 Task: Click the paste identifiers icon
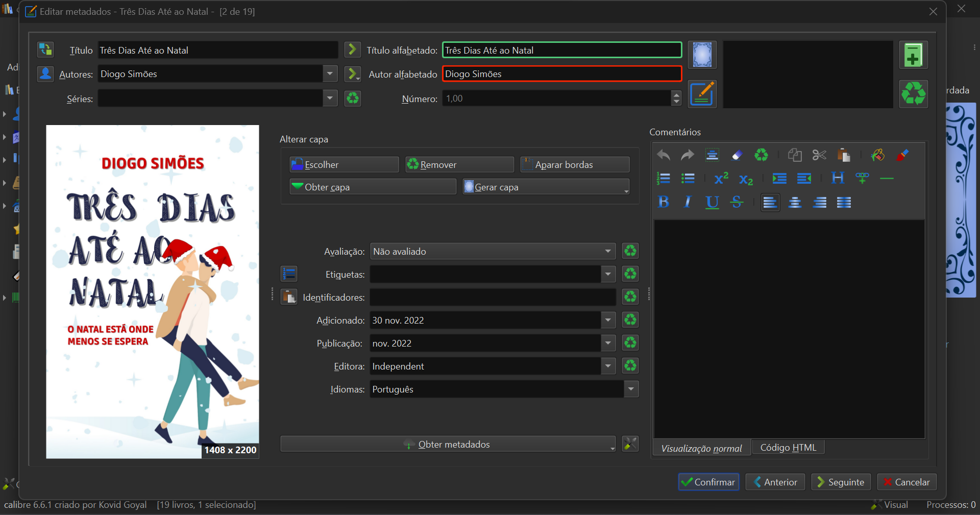click(289, 297)
